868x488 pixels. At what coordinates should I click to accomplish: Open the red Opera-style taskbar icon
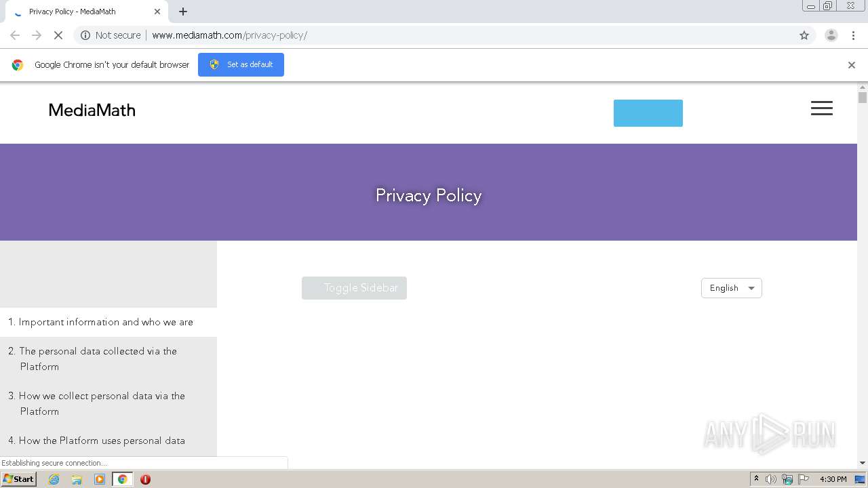[145, 479]
